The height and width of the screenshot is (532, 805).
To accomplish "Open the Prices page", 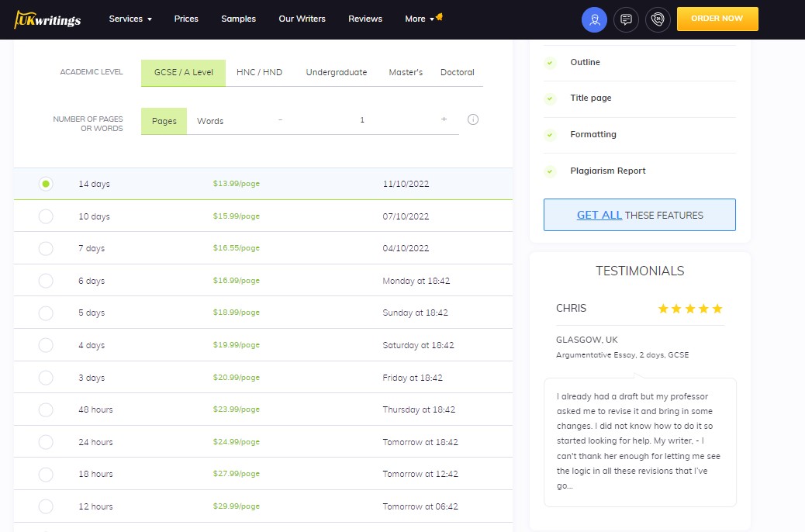I will click(x=186, y=19).
